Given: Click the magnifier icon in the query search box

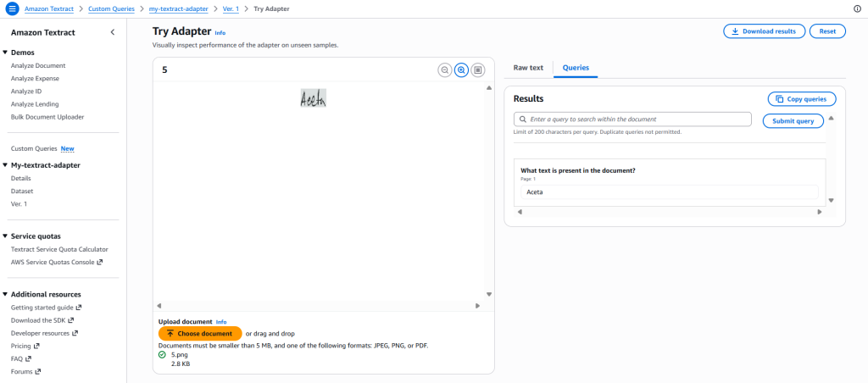Looking at the screenshot, I should pos(522,119).
